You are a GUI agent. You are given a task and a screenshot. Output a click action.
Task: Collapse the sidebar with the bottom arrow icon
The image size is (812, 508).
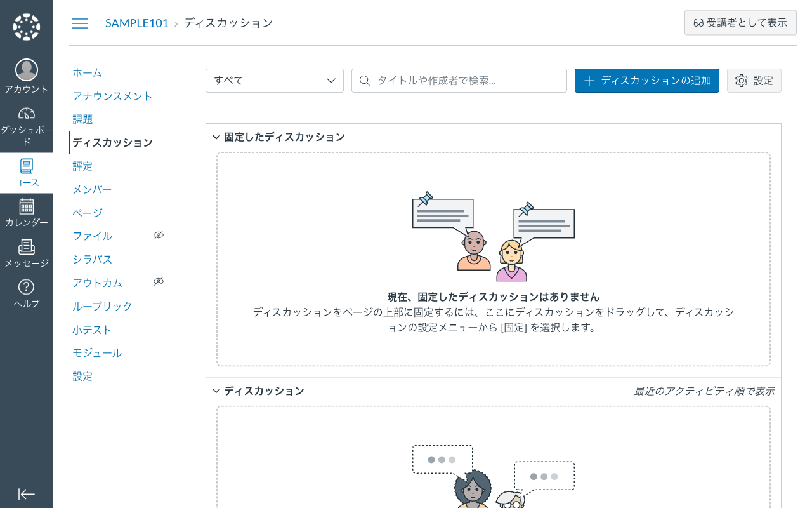coord(26,494)
